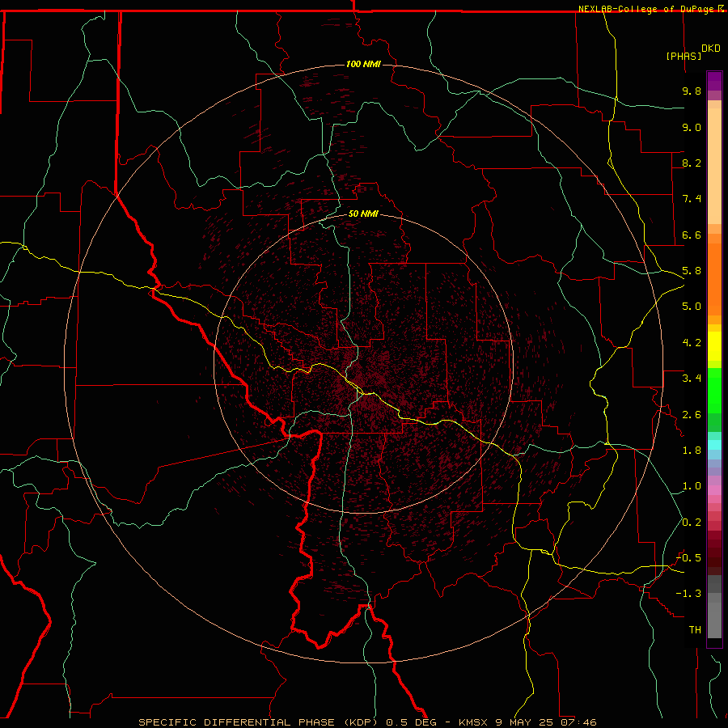This screenshot has width=728, height=728.
Task: Click the 0.2 value on the color scale
Action: pyautogui.click(x=692, y=523)
